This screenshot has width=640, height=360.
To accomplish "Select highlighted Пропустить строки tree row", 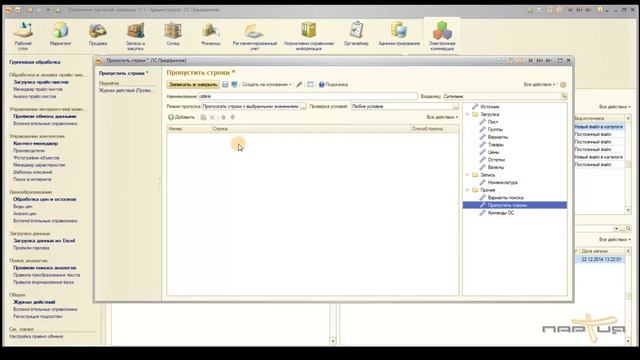I will point(515,205).
